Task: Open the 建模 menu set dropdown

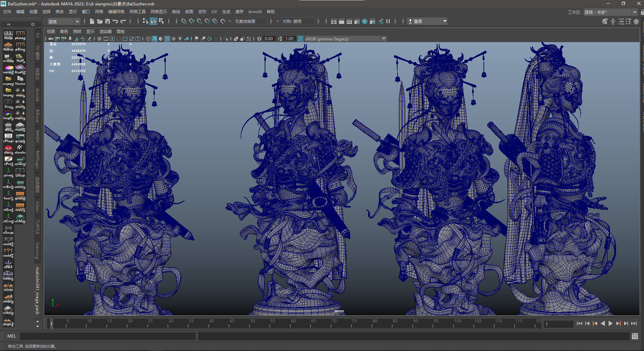Action: point(63,22)
